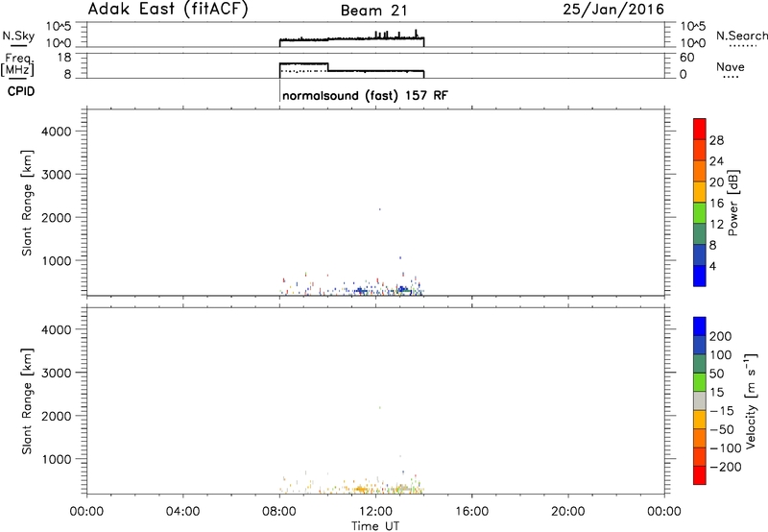Screen dimensions: 768x532
Task: Click the 'Beam 21' heading
Action: coord(373,11)
